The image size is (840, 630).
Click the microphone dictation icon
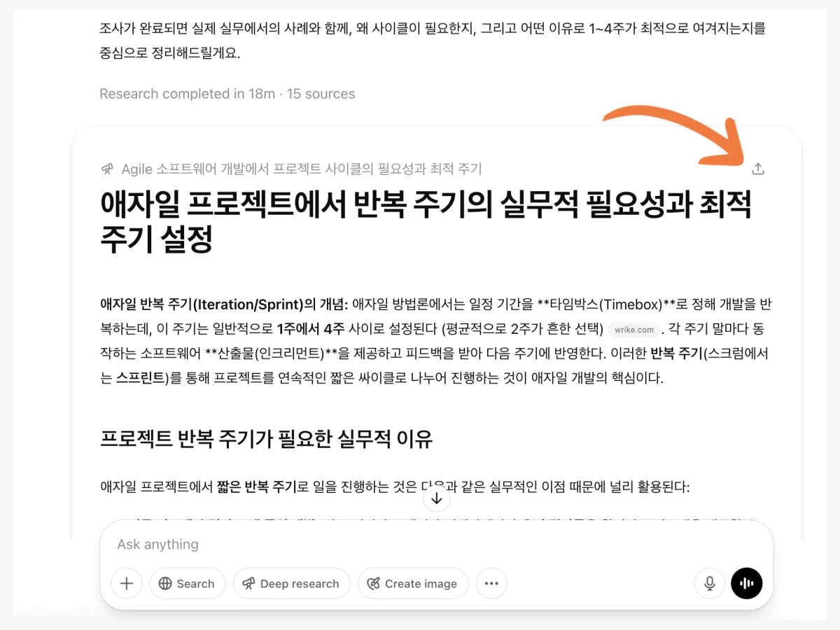pos(710,584)
